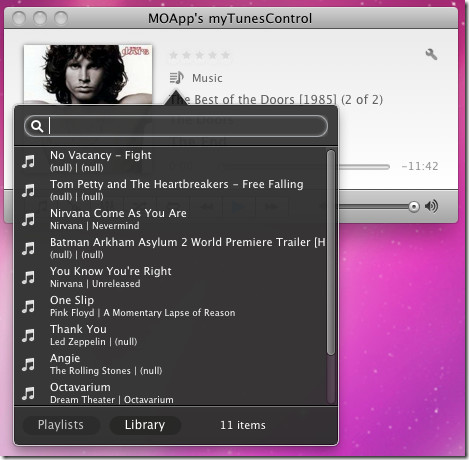Set rating using the star row
Screen dimensions: 469x460
click(x=199, y=55)
